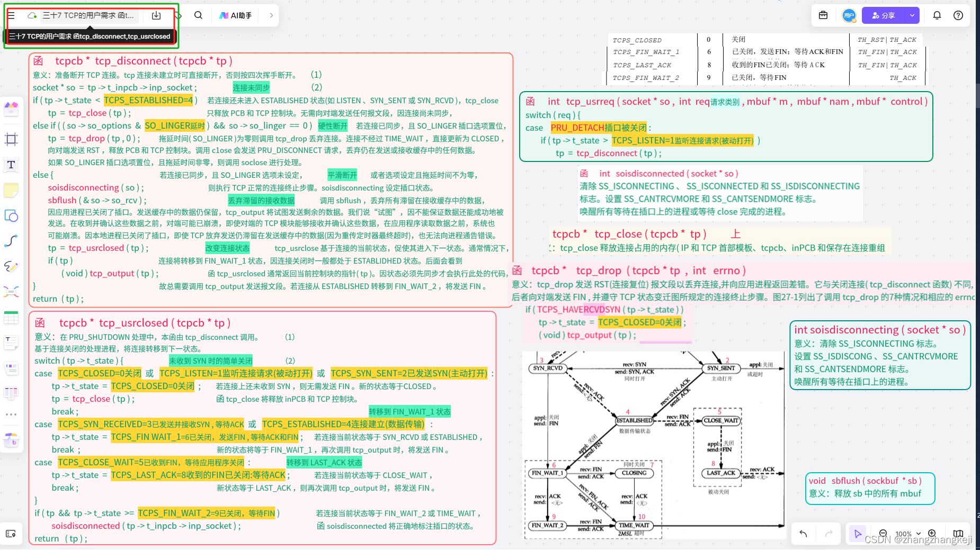Select the Frame tool
Screen dimensions: 980x550
11,139
